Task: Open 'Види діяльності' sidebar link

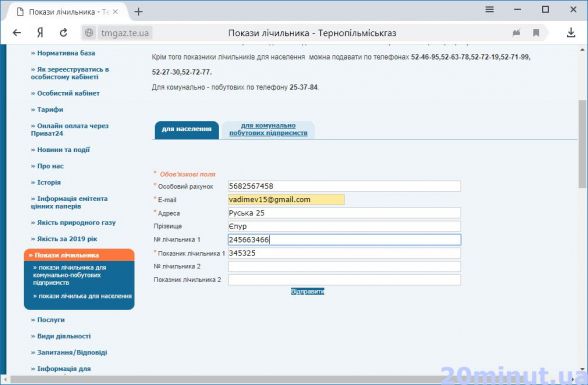Action: [61, 336]
